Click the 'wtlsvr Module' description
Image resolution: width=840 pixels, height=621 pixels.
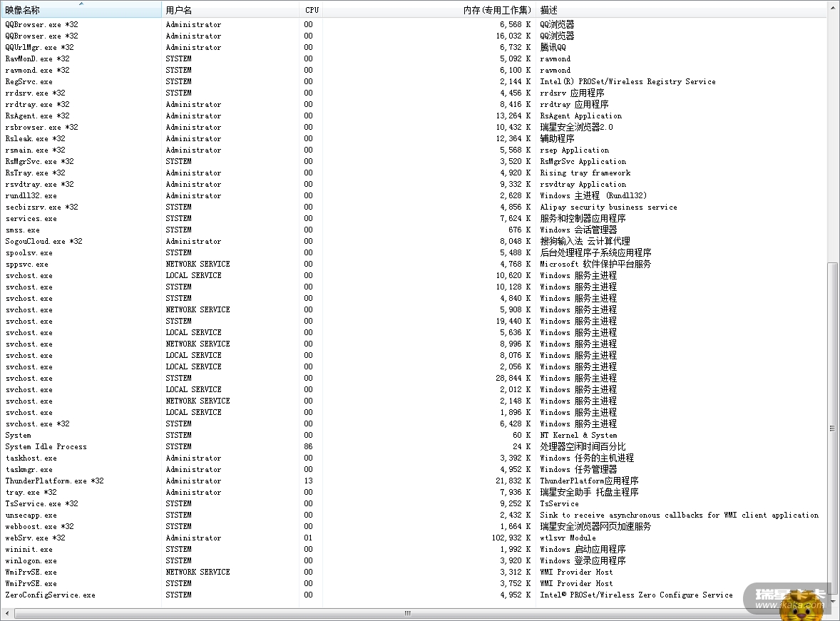(x=568, y=538)
